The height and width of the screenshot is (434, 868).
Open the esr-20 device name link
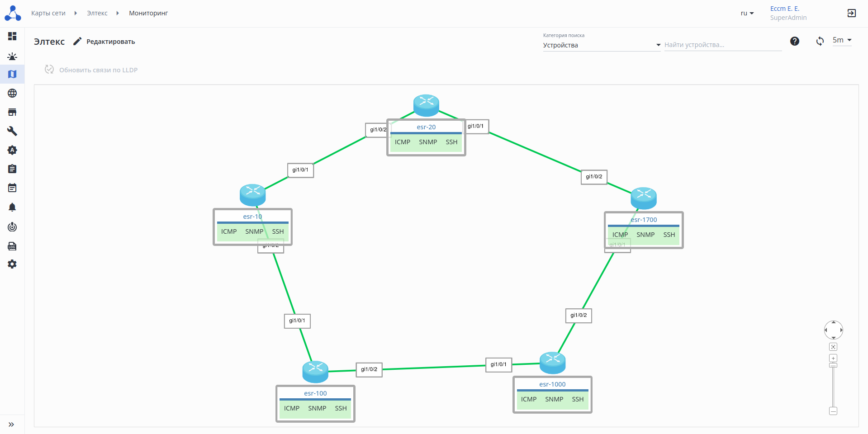coord(426,127)
